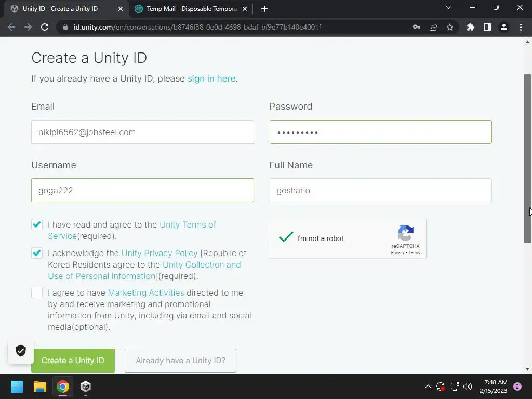Open the saved password key icon

(x=417, y=27)
